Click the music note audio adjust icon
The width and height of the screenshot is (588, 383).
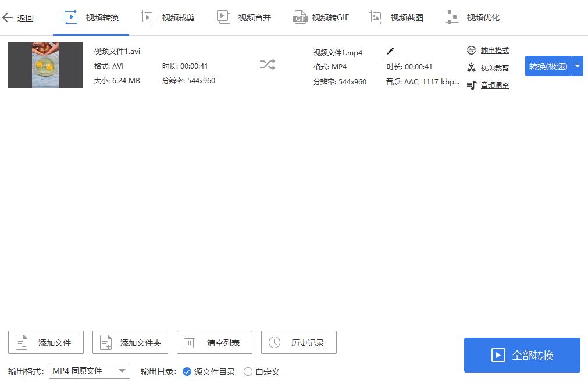click(471, 85)
